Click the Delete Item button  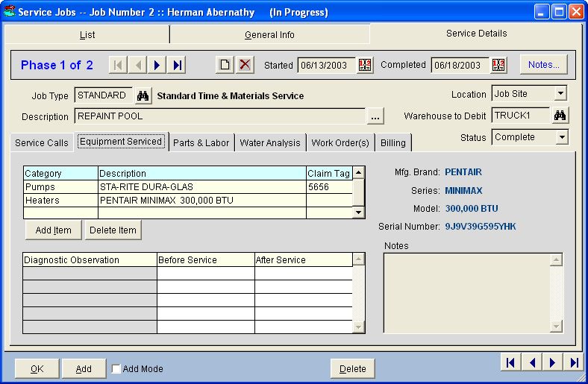point(113,230)
